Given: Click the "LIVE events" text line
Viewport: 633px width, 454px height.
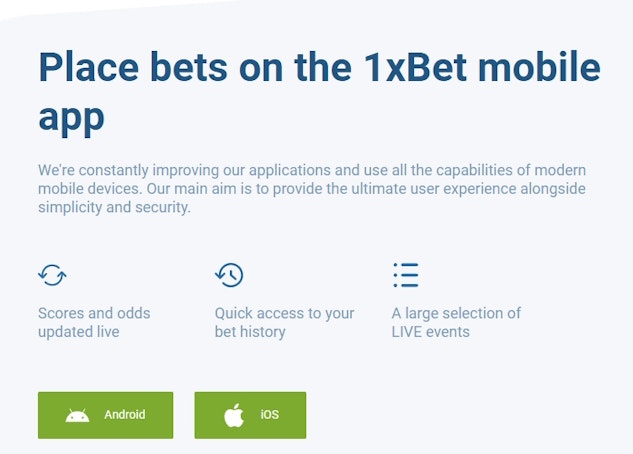Looking at the screenshot, I should point(431,332).
